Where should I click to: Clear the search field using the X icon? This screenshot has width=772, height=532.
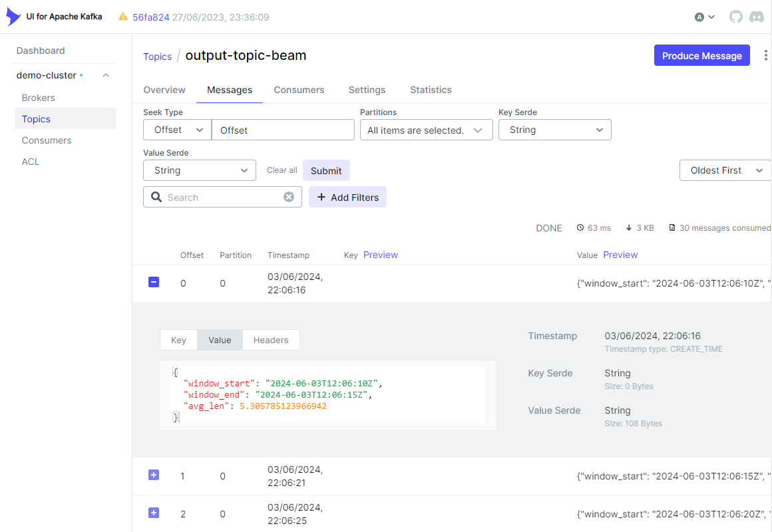click(288, 196)
